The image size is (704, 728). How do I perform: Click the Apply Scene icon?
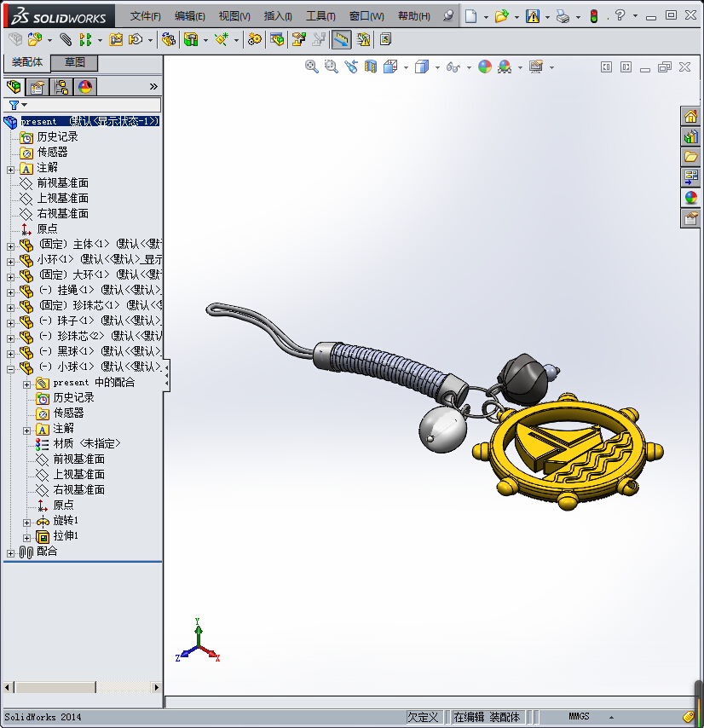[x=505, y=66]
